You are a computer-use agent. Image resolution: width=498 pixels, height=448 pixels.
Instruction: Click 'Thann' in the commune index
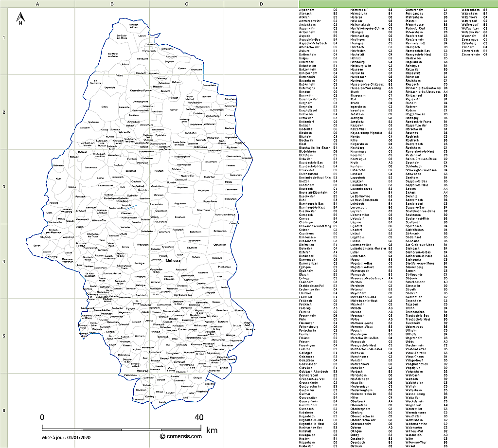[x=410, y=308]
